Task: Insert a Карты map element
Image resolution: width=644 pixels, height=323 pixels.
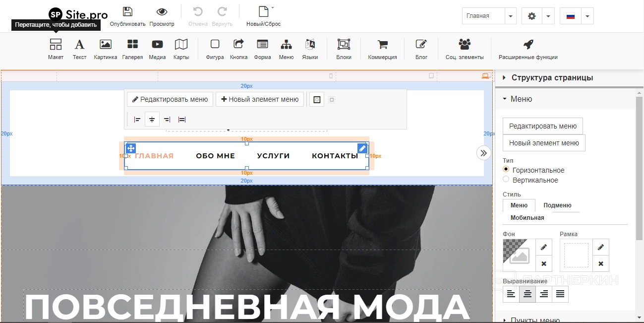Action: (x=181, y=49)
